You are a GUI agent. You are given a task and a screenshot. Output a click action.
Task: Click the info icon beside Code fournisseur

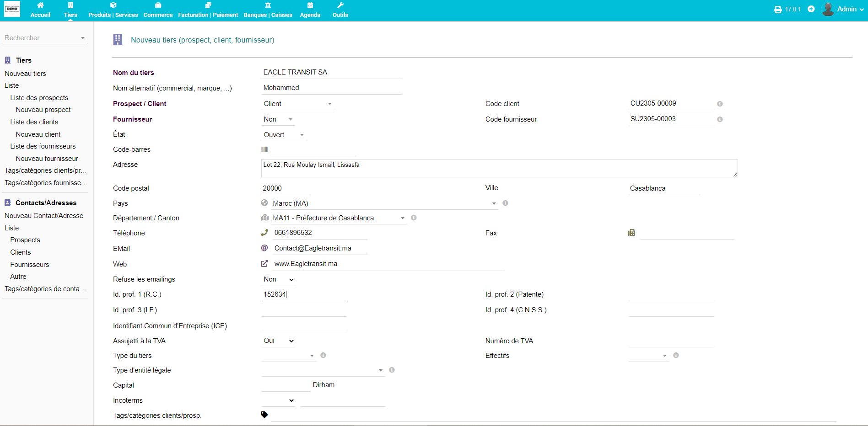click(720, 119)
